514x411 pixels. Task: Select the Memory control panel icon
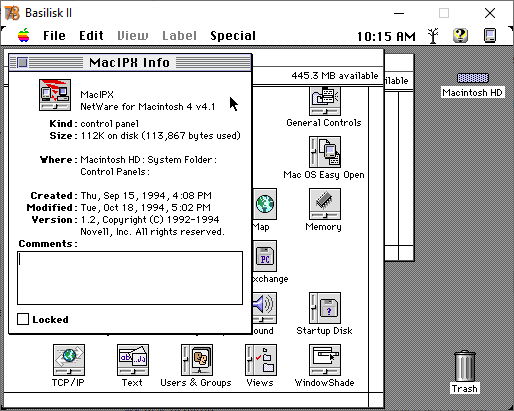tap(325, 204)
